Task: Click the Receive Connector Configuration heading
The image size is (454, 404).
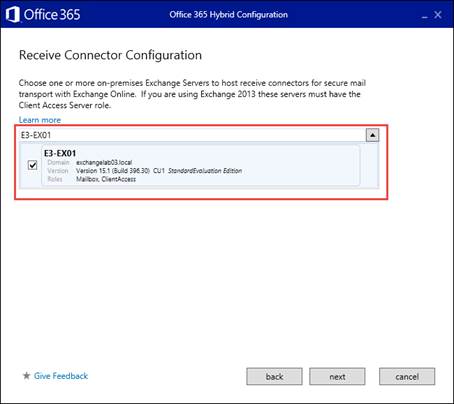Action: coord(110,55)
